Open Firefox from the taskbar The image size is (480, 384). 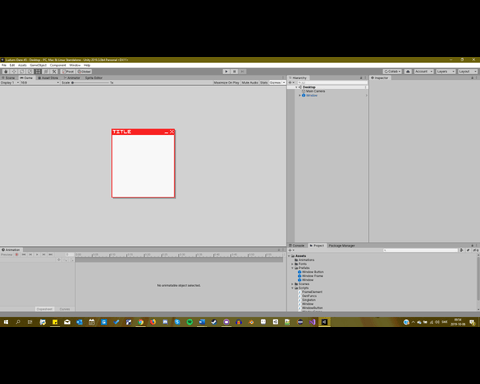click(153, 322)
